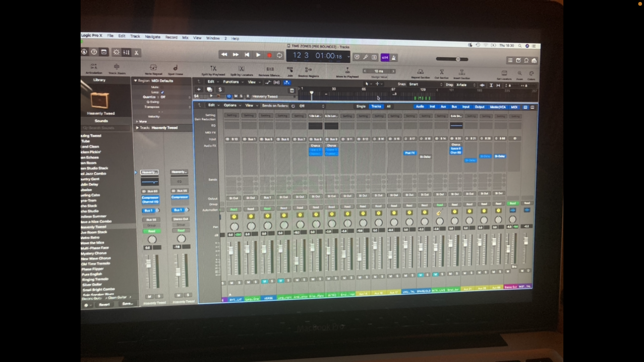Open the Window menu
This screenshot has height=362, width=644.
click(213, 38)
